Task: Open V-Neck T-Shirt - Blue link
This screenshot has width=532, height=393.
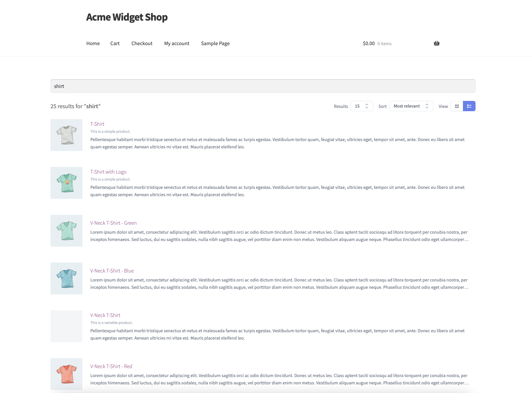Action: click(112, 271)
